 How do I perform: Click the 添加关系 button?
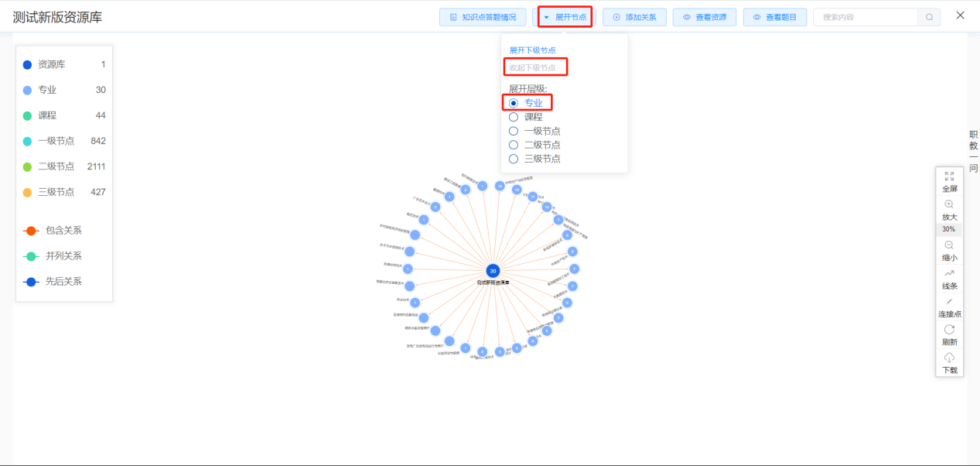[x=634, y=16]
